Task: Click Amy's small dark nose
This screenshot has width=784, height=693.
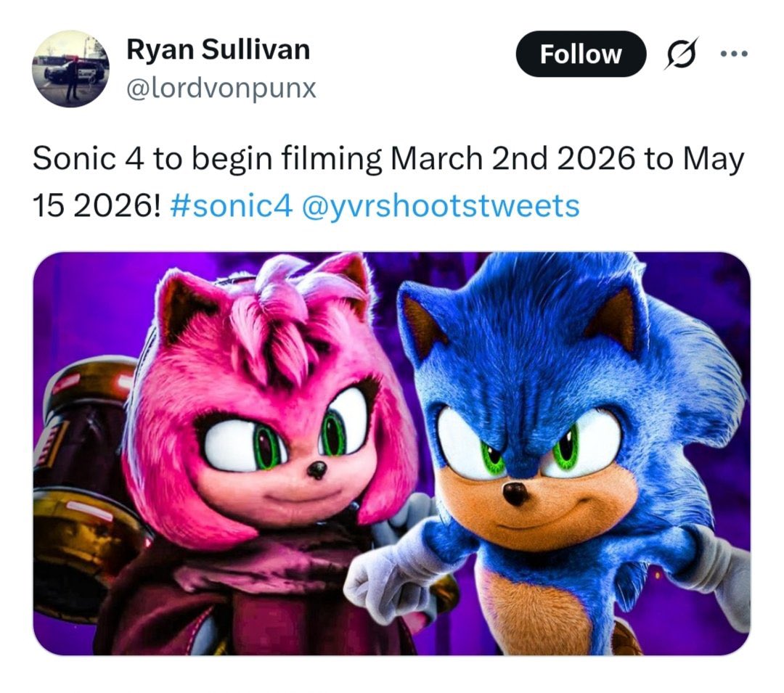Action: 316,470
